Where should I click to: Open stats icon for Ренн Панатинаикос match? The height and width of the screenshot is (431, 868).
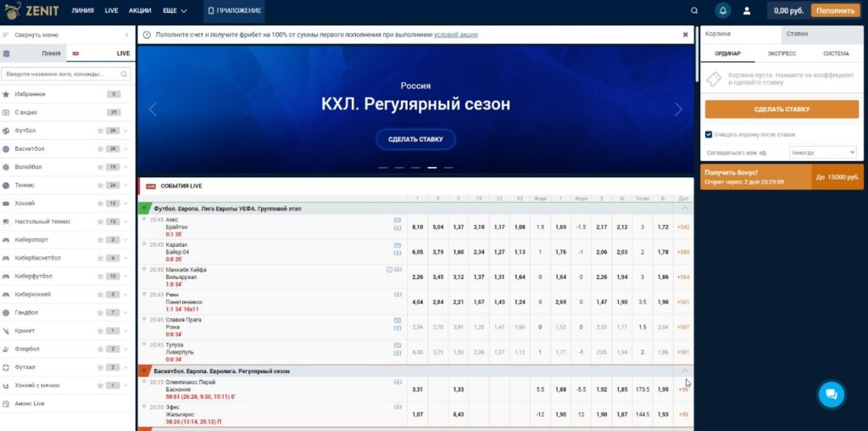tap(398, 294)
